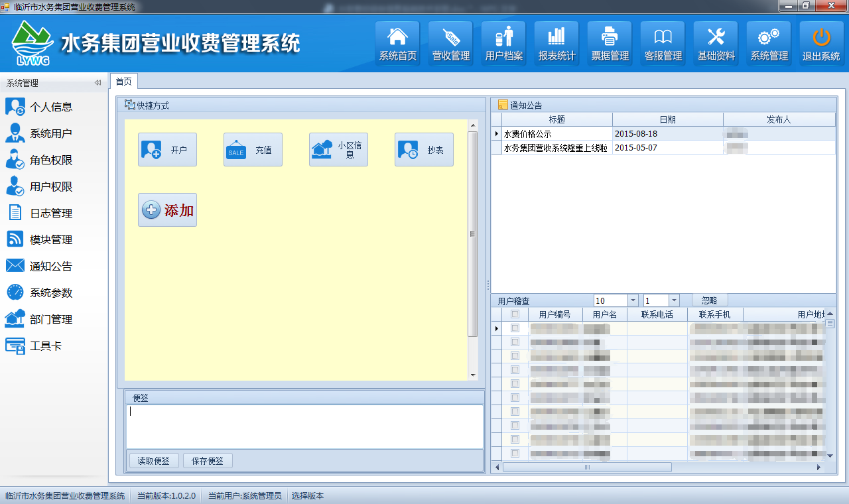Select the 水费价格公示 notice row
Viewport: 849px width, 504px height.
[663, 133]
